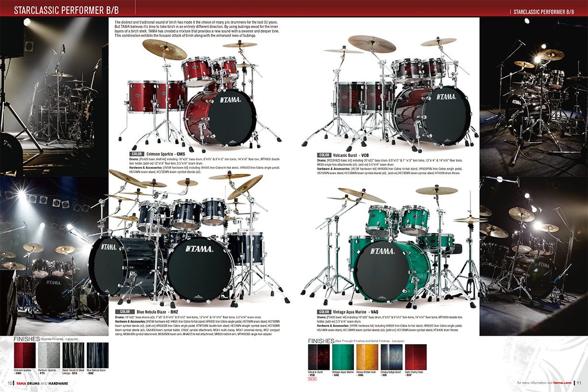This screenshot has height=392, width=588.
Task: Click page number 11 in the footer
Action: point(579,383)
